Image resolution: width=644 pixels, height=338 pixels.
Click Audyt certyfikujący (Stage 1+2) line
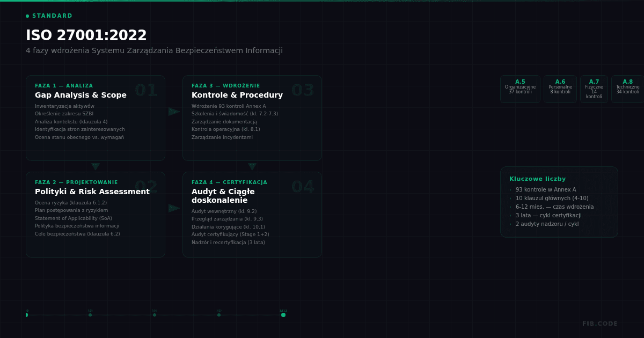[x=230, y=234]
